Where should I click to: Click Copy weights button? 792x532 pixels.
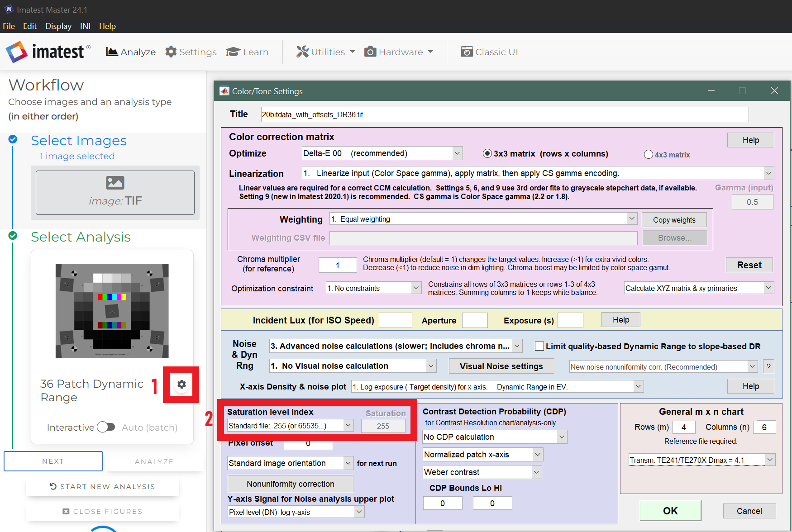(x=674, y=220)
